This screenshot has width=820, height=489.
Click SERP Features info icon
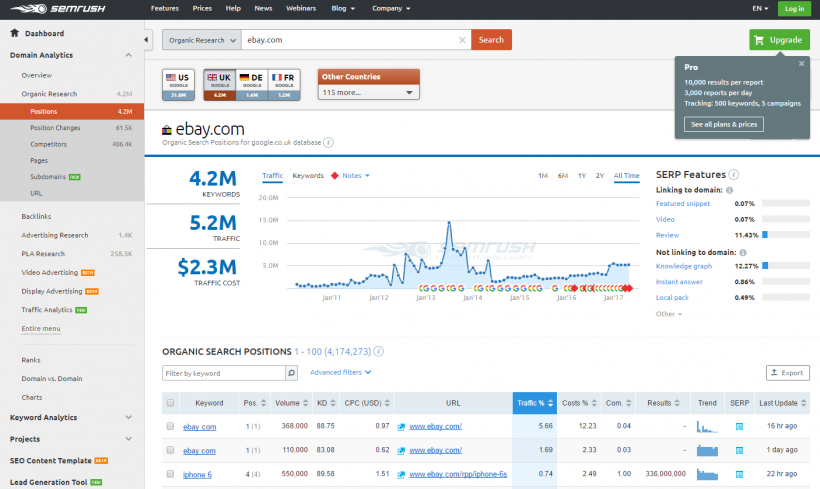734,175
